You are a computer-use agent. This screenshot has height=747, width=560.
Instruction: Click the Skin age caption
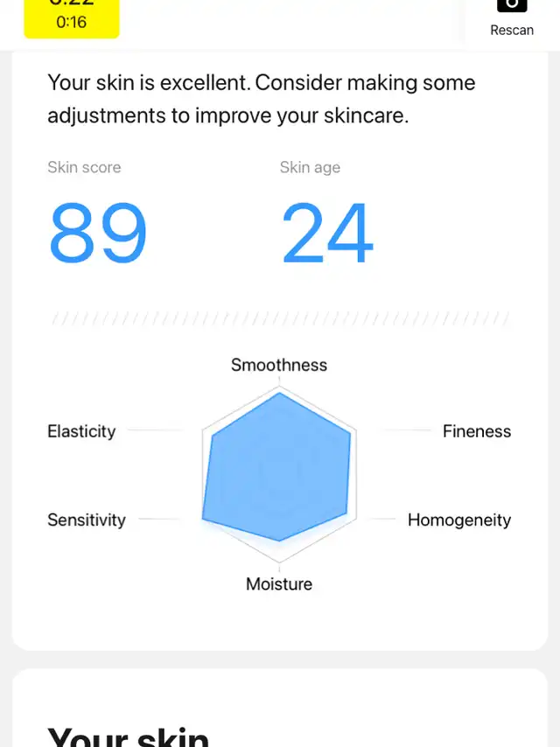coord(310,167)
